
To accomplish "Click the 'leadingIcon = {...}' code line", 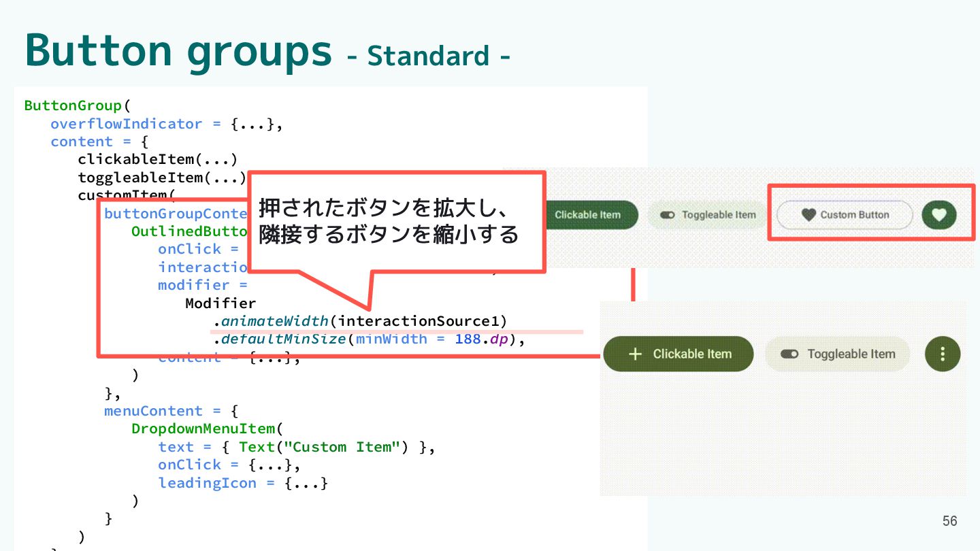I will [x=243, y=483].
